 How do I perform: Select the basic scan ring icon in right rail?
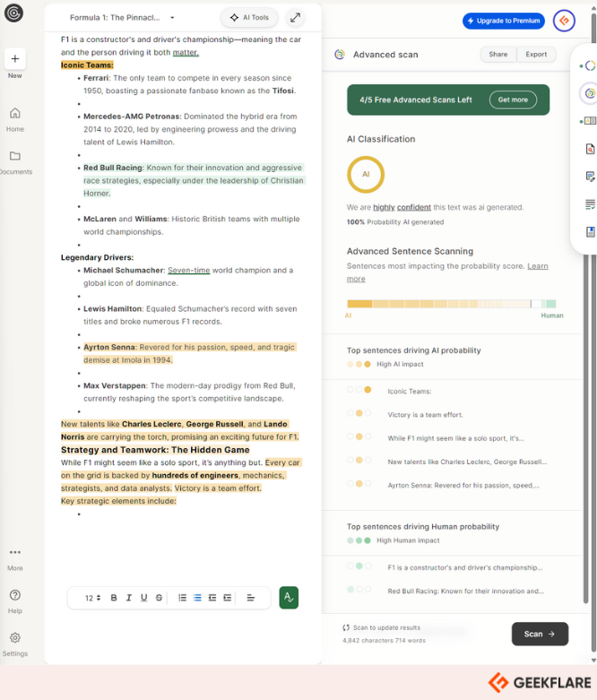click(x=590, y=66)
